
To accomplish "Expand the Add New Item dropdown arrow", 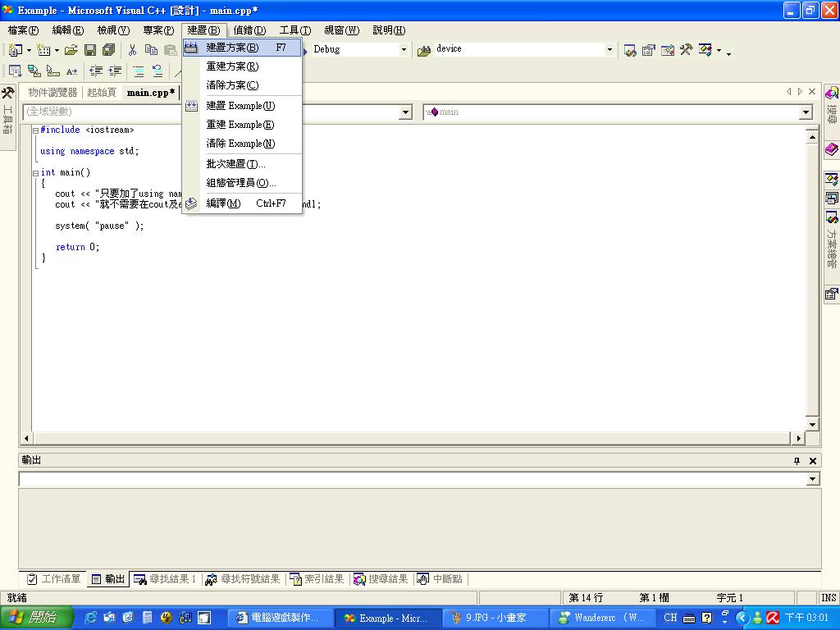I will point(57,50).
